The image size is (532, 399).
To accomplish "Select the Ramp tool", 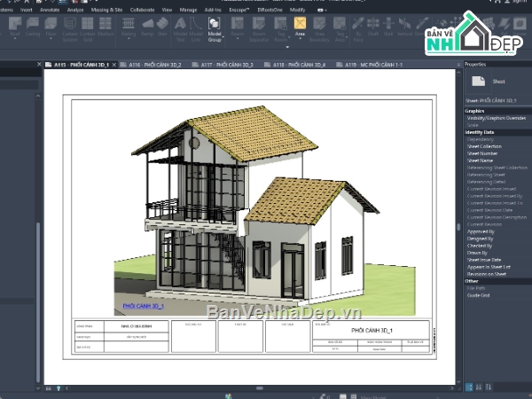I will tap(147, 27).
